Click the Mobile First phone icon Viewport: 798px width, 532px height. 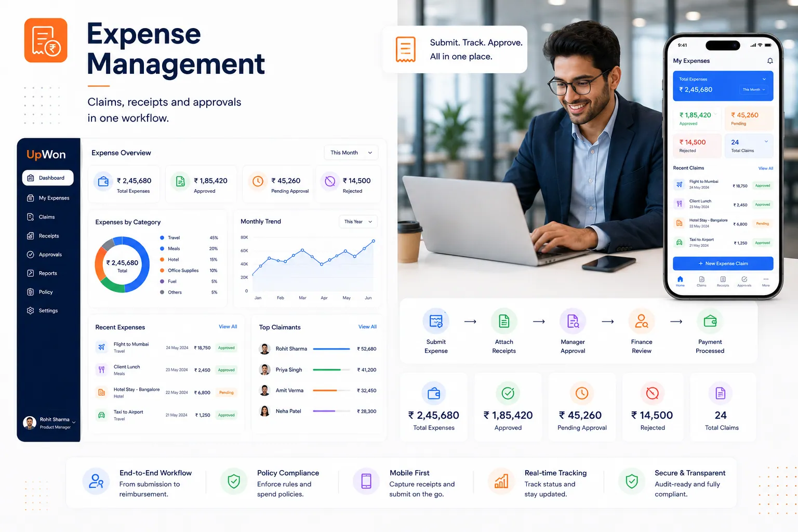[366, 481]
